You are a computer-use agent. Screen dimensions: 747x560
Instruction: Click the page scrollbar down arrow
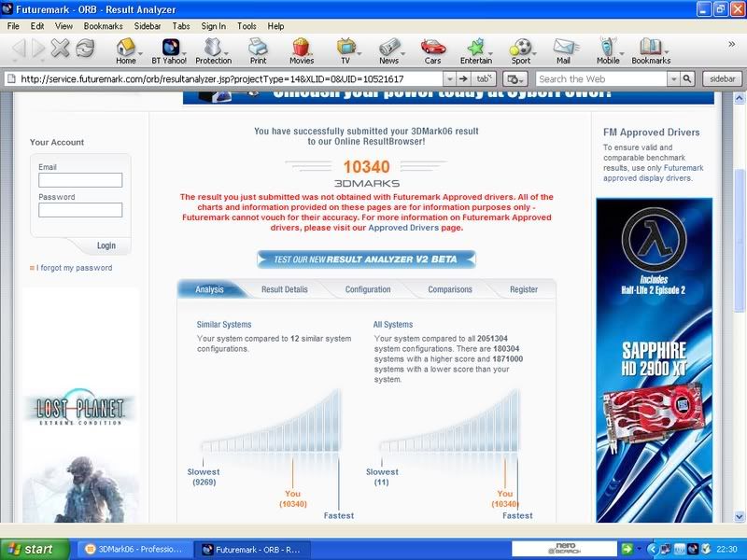pos(739,516)
